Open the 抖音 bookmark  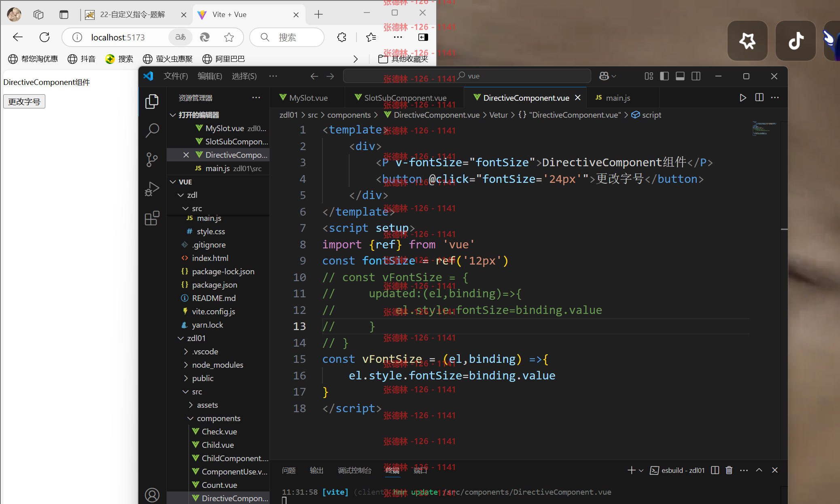click(x=81, y=59)
